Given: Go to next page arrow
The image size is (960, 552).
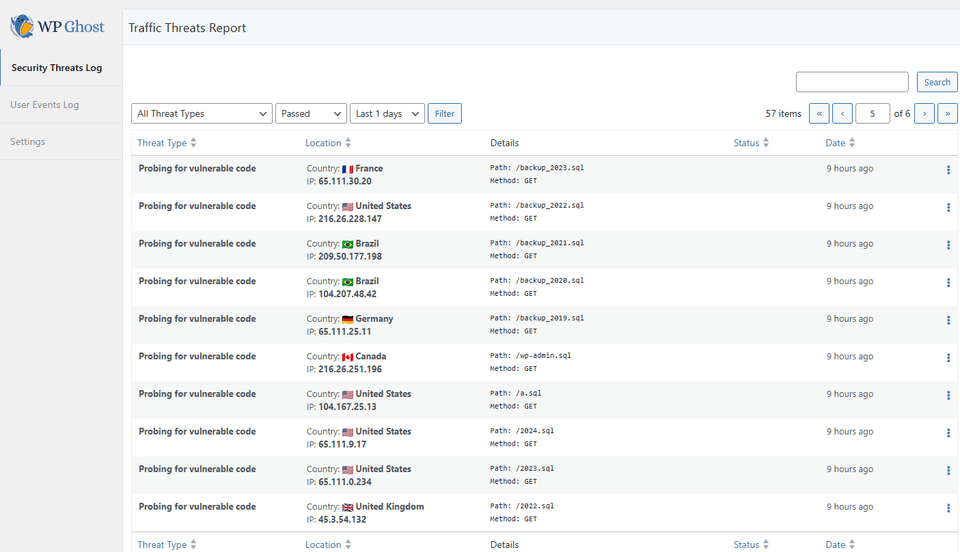Looking at the screenshot, I should pos(924,114).
